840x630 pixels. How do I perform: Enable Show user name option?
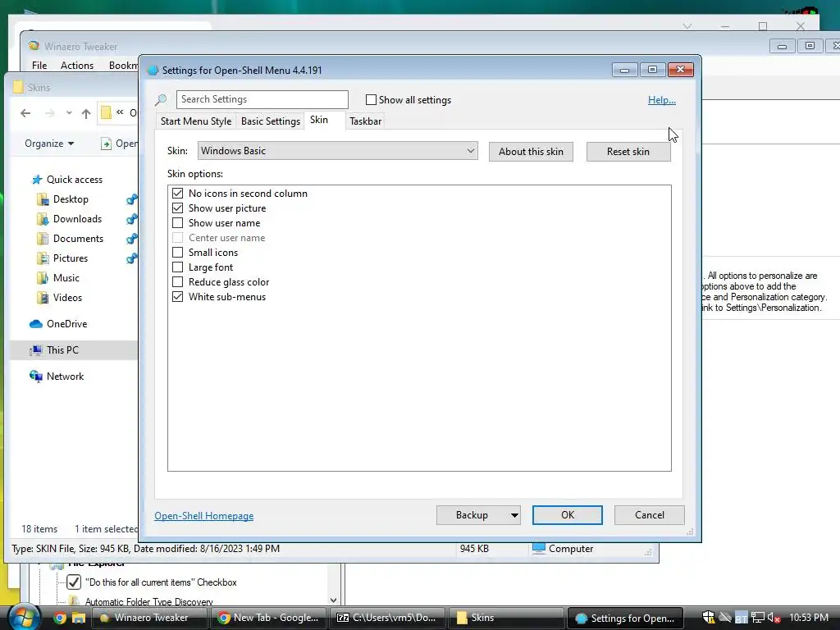click(x=177, y=223)
